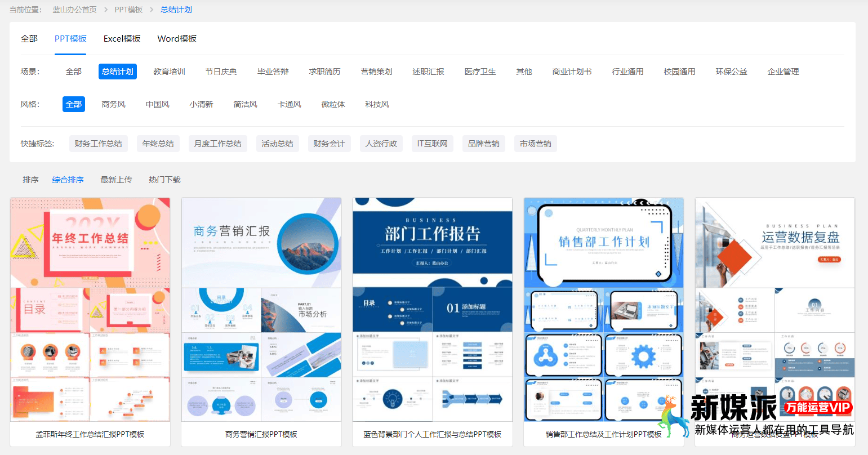Filter scene by 教育培训
The image size is (868, 455).
(169, 72)
